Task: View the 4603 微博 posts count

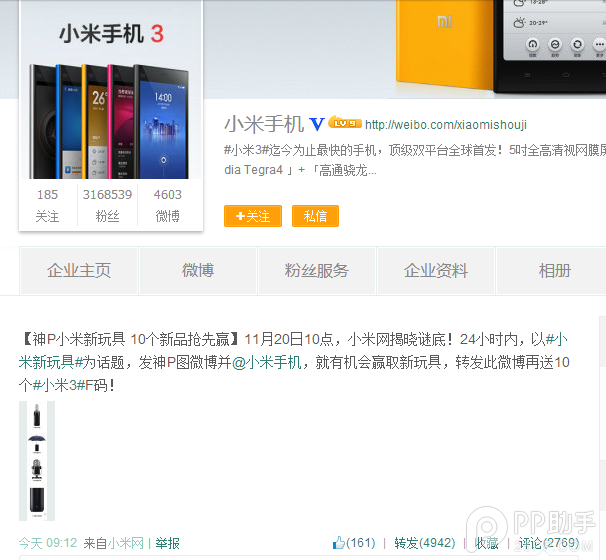Action: 168,205
